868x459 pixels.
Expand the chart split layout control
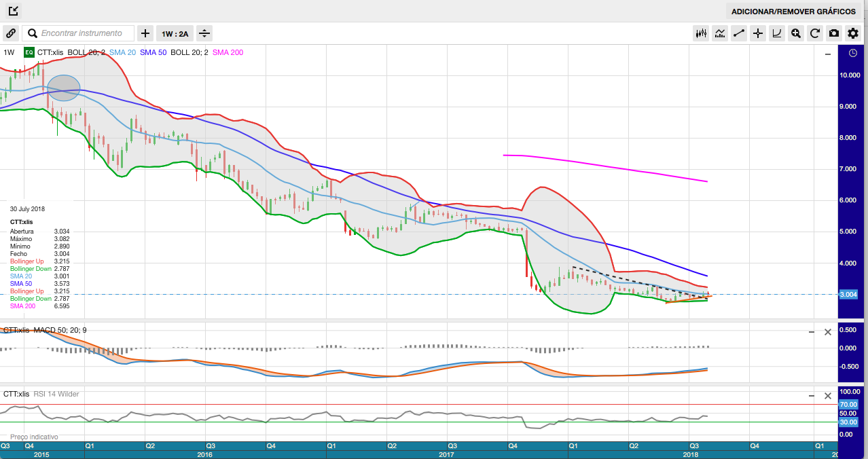(204, 33)
